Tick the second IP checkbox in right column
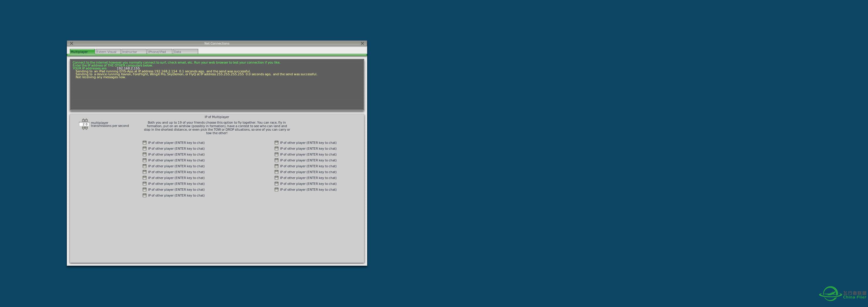Image resolution: width=868 pixels, height=307 pixels. click(x=276, y=149)
